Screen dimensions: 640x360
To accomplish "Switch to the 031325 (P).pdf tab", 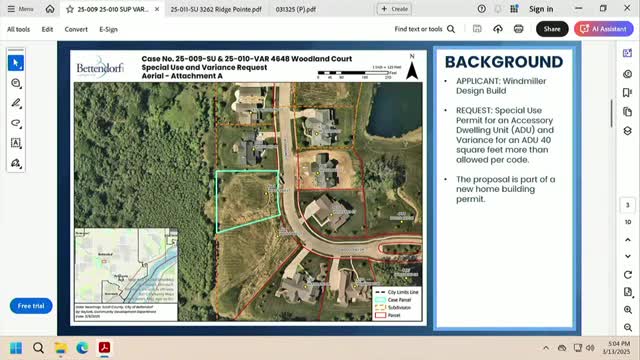I will point(296,9).
